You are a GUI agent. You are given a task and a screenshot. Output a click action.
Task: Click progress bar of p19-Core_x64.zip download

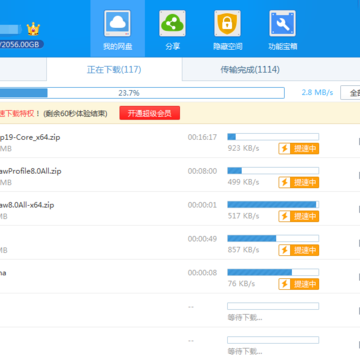click(x=273, y=137)
